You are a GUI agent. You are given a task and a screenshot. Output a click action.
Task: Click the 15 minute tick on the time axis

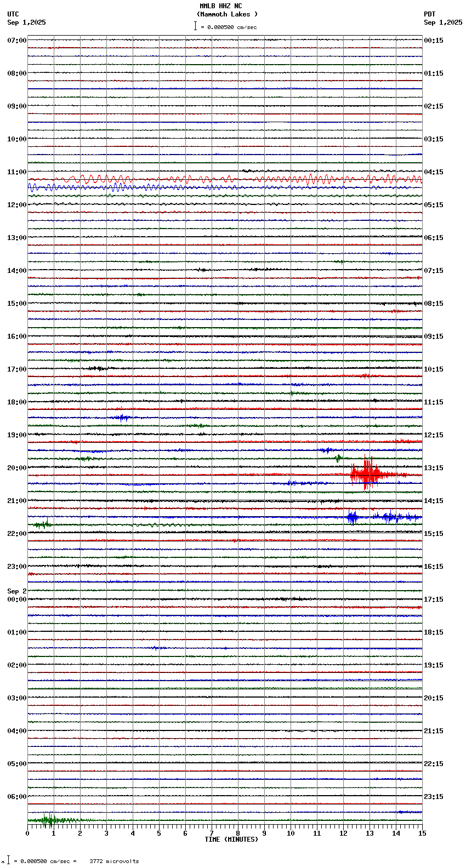point(422,833)
